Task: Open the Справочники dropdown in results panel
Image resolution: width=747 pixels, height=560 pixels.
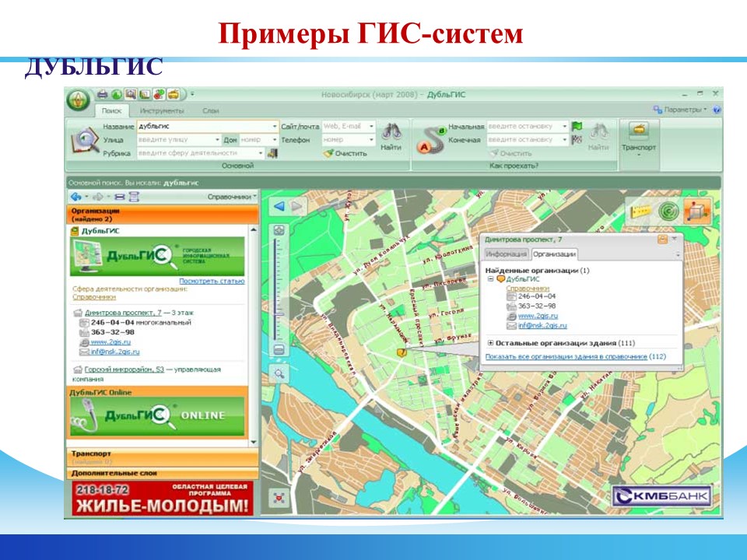Action: [232, 197]
